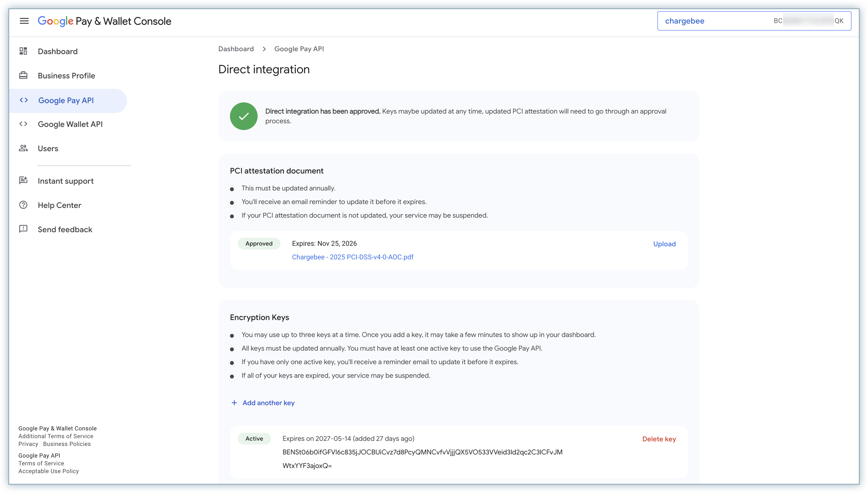Open Google Pay API Terms of Service
The height and width of the screenshot is (493, 868).
click(41, 463)
